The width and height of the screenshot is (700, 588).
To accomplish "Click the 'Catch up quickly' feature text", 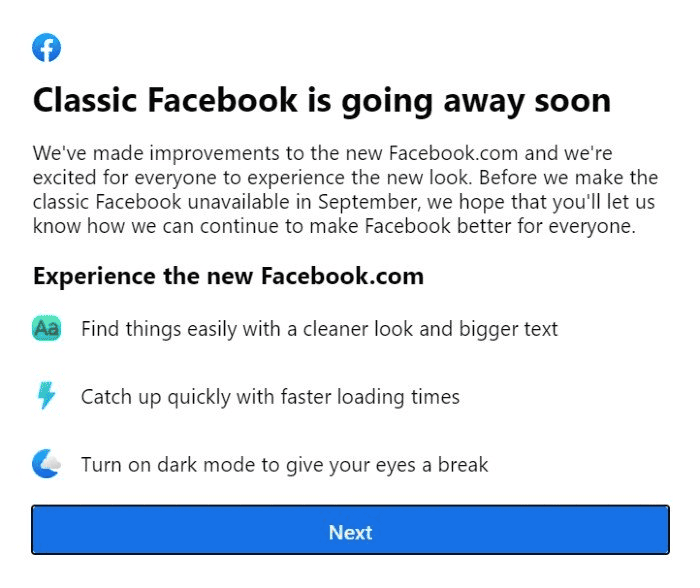I will [x=270, y=397].
